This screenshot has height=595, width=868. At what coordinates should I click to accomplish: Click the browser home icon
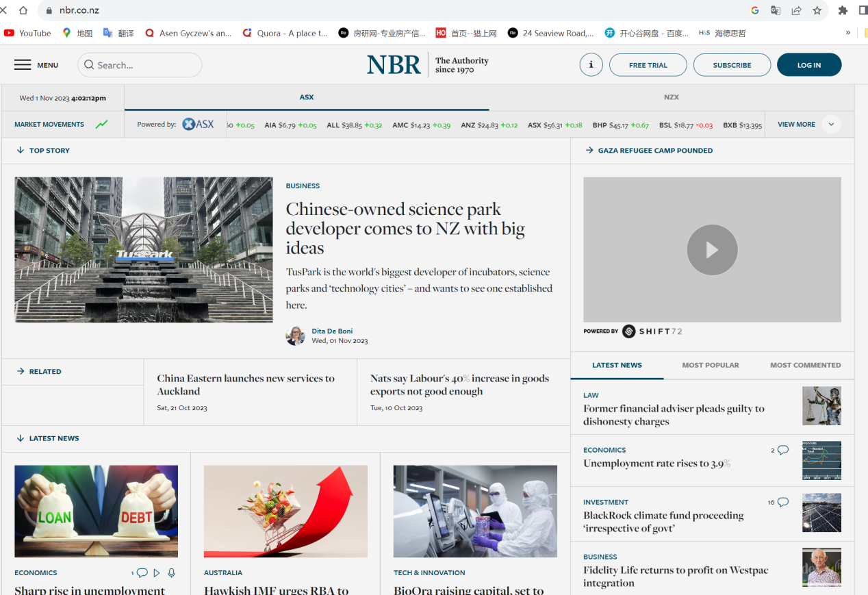click(23, 10)
